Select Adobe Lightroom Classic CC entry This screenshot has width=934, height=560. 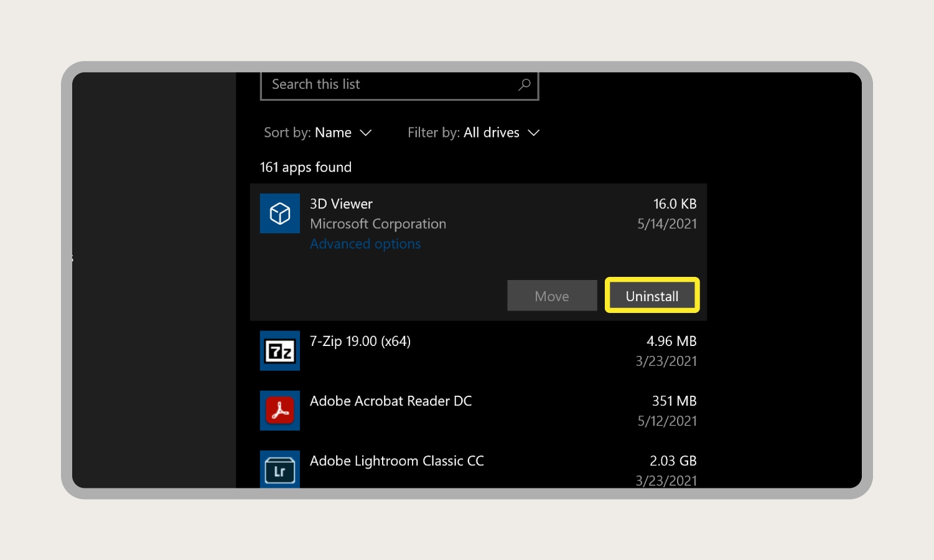pyautogui.click(x=479, y=468)
